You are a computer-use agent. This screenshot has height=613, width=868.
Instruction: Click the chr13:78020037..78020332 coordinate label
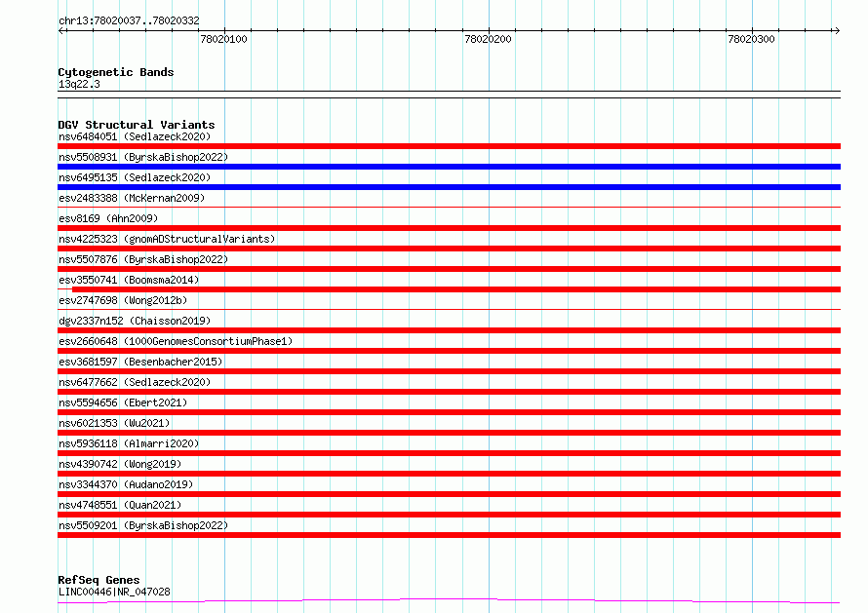click(x=129, y=20)
